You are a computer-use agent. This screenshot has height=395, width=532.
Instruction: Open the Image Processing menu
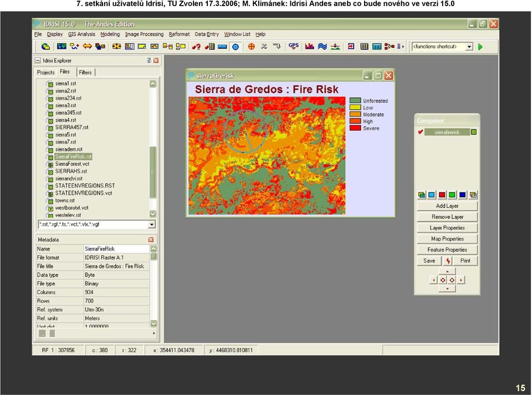point(144,34)
